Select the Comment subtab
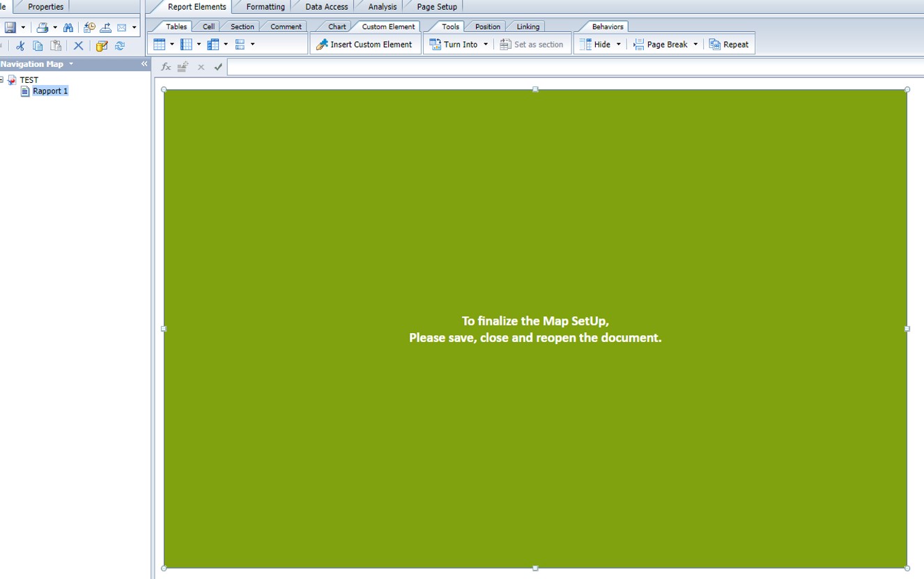924x579 pixels. (x=286, y=26)
